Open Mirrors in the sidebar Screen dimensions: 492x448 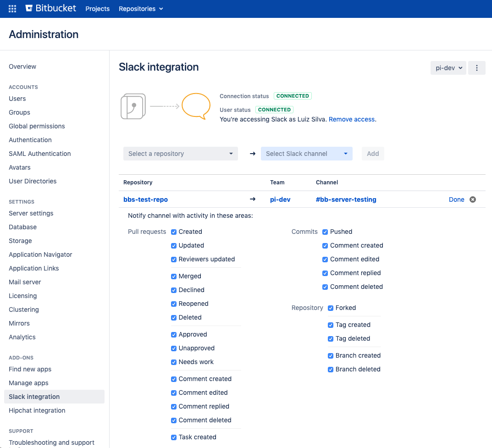[x=19, y=323]
